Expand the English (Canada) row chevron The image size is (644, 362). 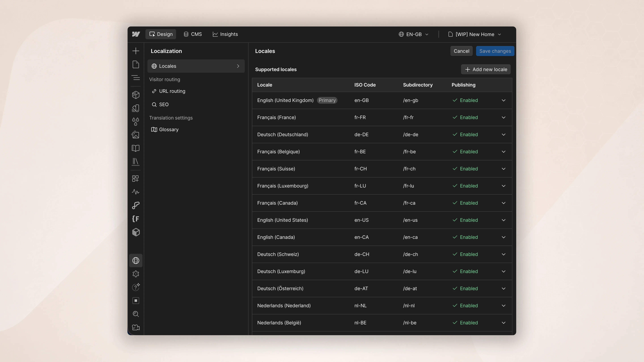[x=503, y=237]
